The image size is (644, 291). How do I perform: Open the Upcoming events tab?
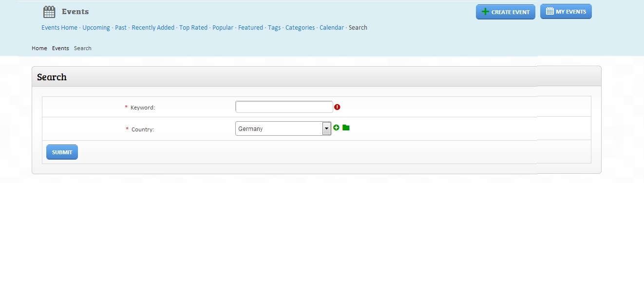point(96,28)
